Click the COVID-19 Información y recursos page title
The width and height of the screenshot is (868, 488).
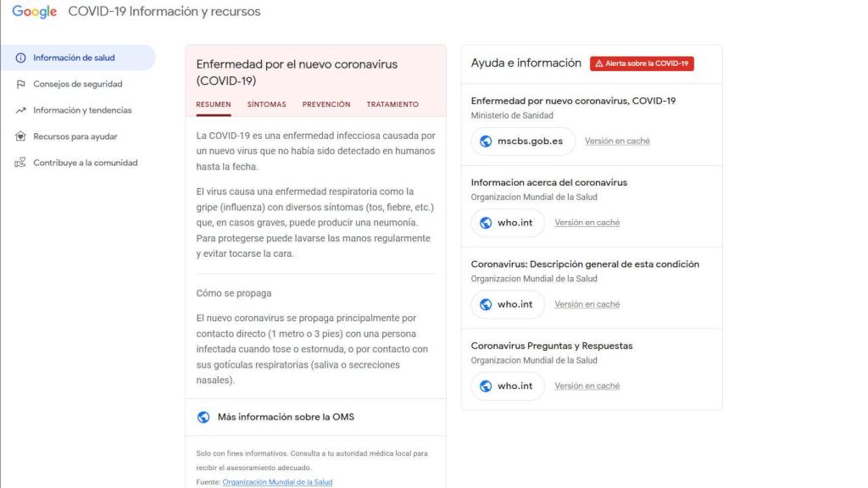coord(164,12)
